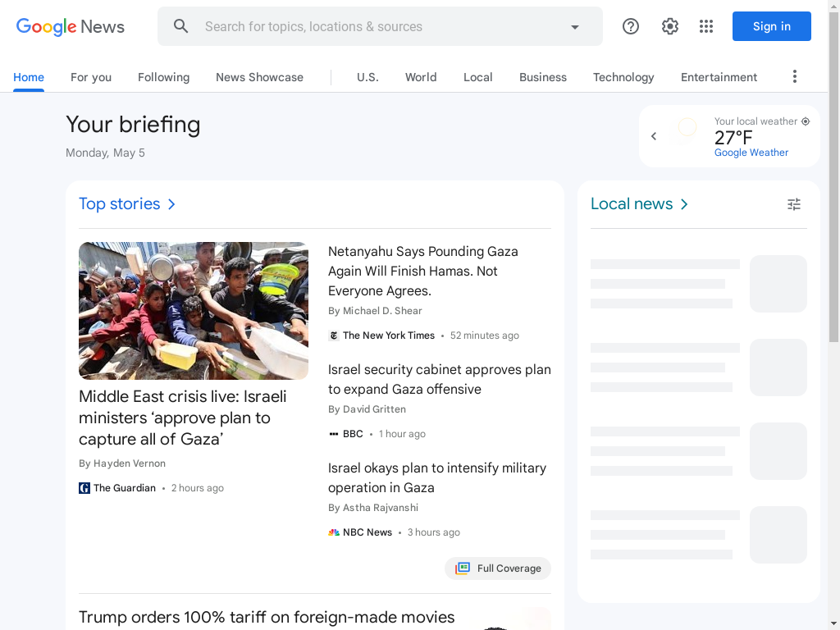The width and height of the screenshot is (840, 630).
Task: Open the Middle East crisis live headline
Action: pos(183,418)
